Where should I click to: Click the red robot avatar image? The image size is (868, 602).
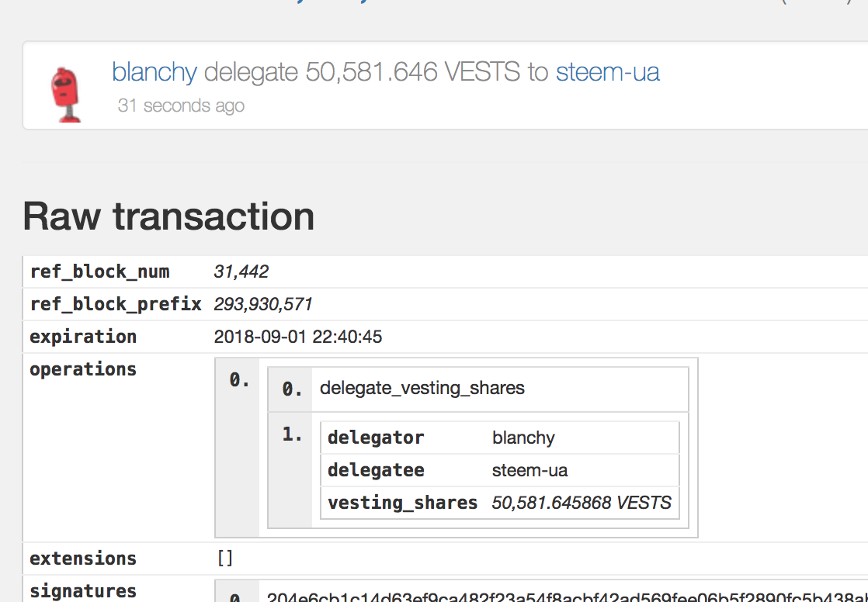click(66, 94)
